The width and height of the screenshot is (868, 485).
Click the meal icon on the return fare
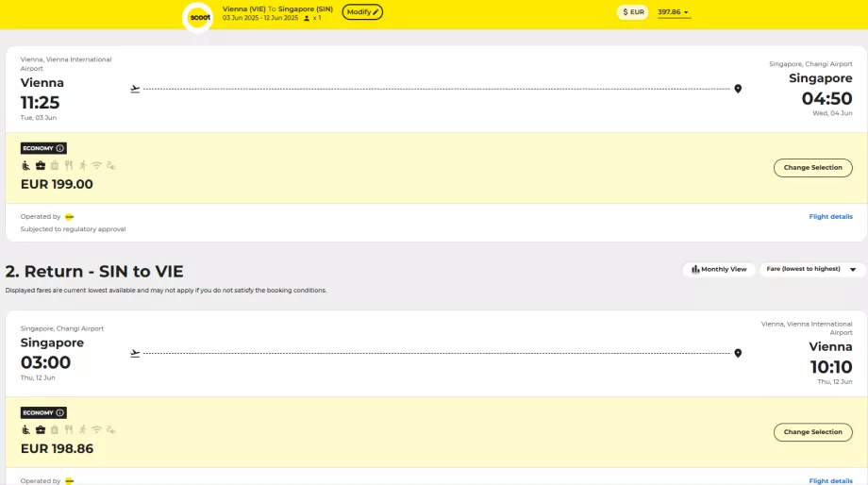pos(68,430)
